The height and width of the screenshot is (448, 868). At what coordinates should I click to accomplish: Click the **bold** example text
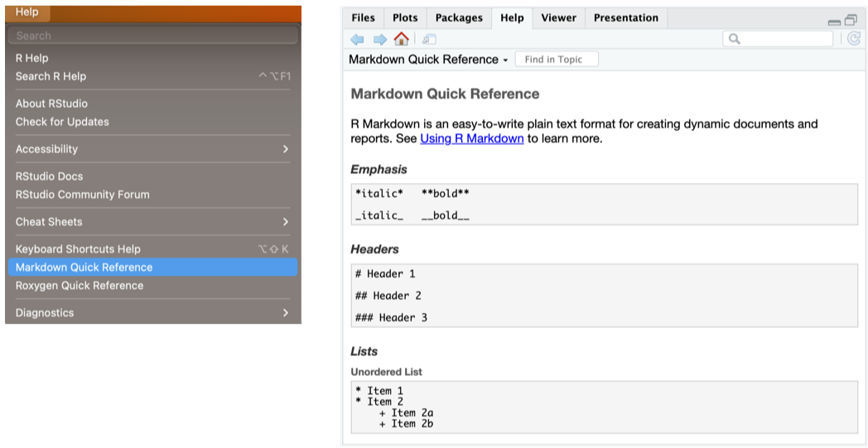446,194
